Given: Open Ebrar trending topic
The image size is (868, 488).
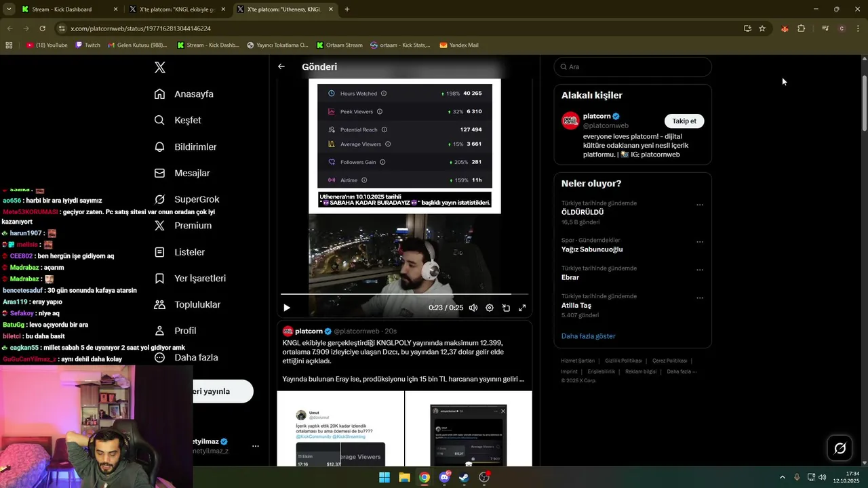Looking at the screenshot, I should (x=570, y=277).
